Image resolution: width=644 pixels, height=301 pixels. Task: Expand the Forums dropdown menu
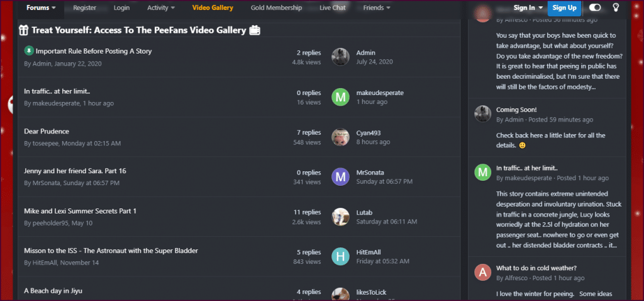coord(41,8)
